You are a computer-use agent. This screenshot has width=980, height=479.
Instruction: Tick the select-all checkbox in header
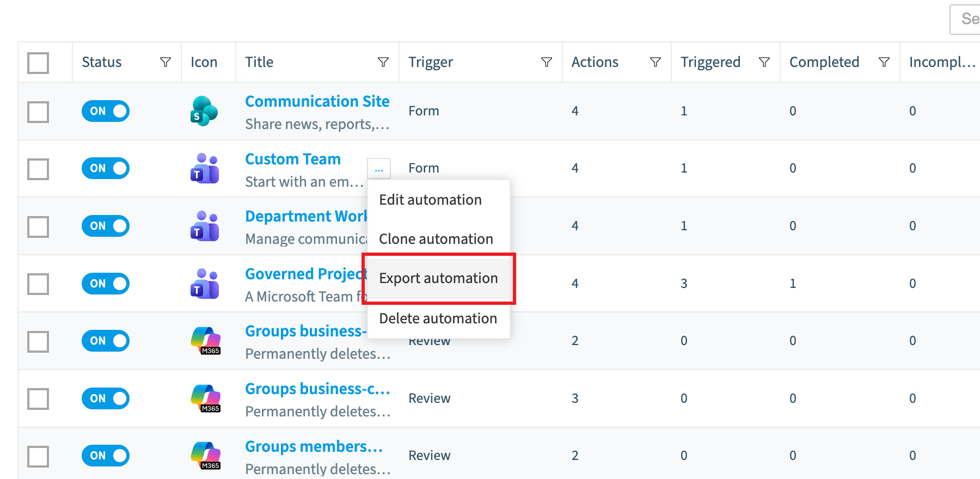click(38, 63)
